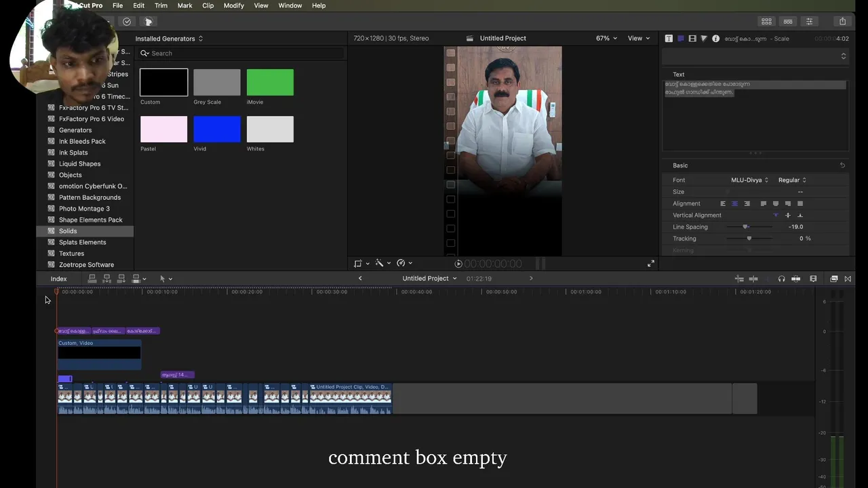Viewport: 868px width, 488px height.
Task: Toggle browser panel layout icon in toolbar
Action: [x=766, y=22]
